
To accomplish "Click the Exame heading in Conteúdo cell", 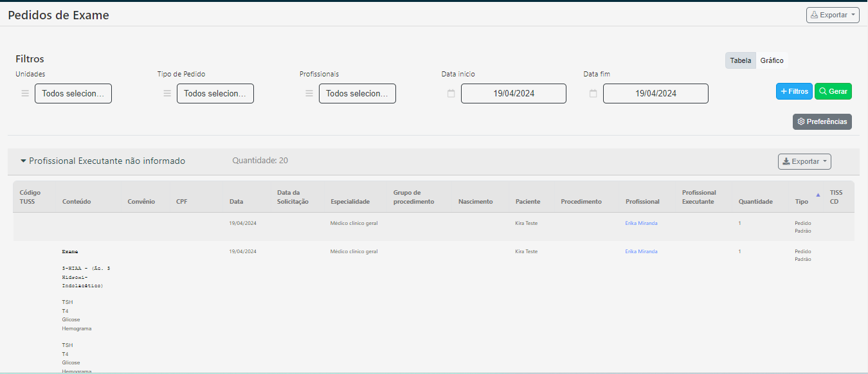I will click(x=70, y=252).
